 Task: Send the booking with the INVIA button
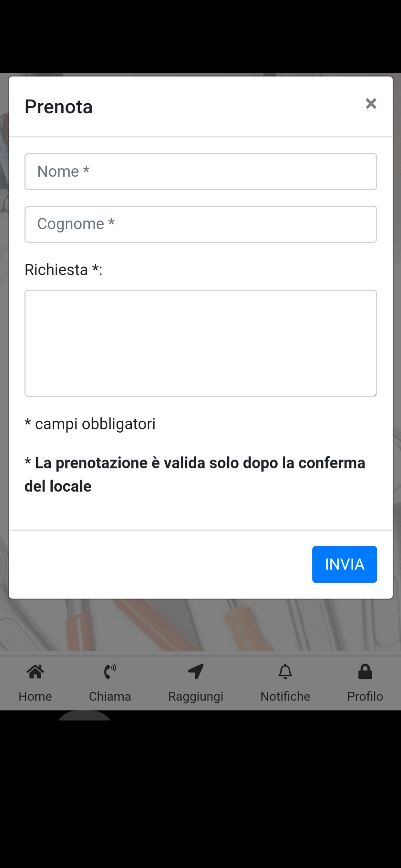coord(344,564)
